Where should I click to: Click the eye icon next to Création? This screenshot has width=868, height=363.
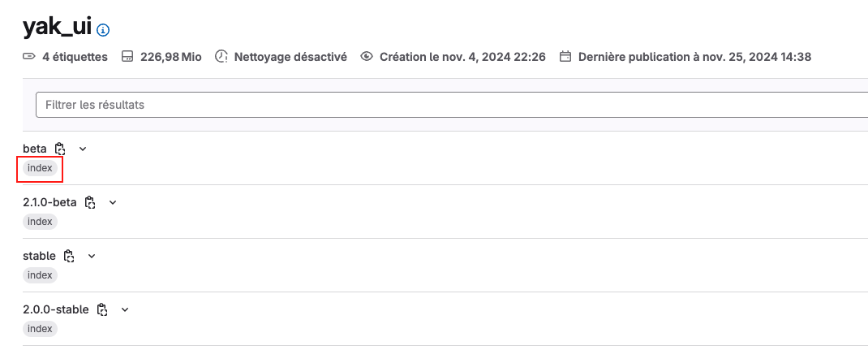[x=367, y=57]
